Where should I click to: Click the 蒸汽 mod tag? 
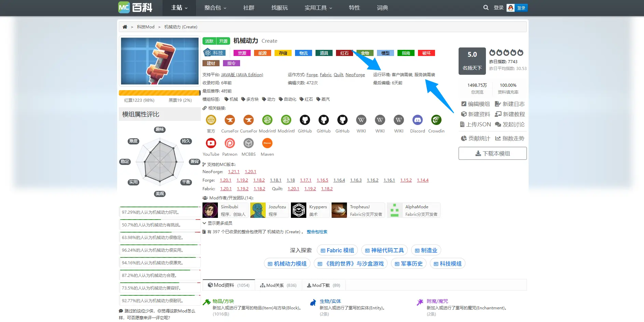(x=323, y=99)
